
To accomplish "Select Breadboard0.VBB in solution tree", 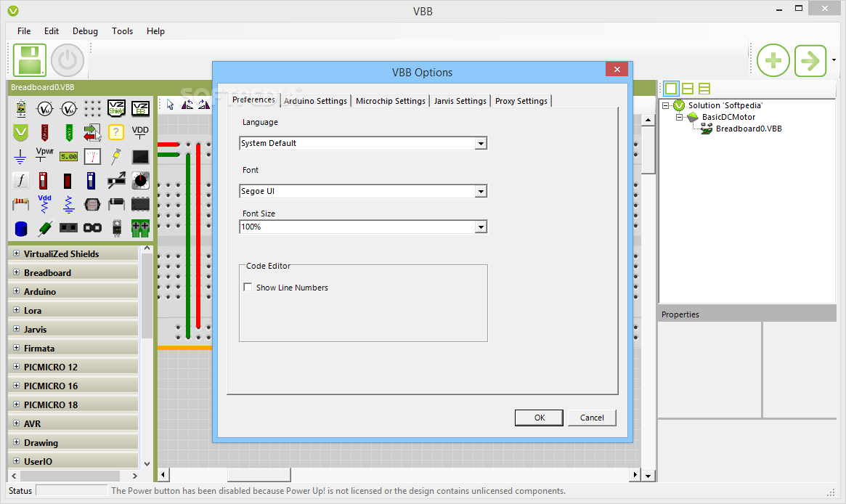I will tap(749, 129).
